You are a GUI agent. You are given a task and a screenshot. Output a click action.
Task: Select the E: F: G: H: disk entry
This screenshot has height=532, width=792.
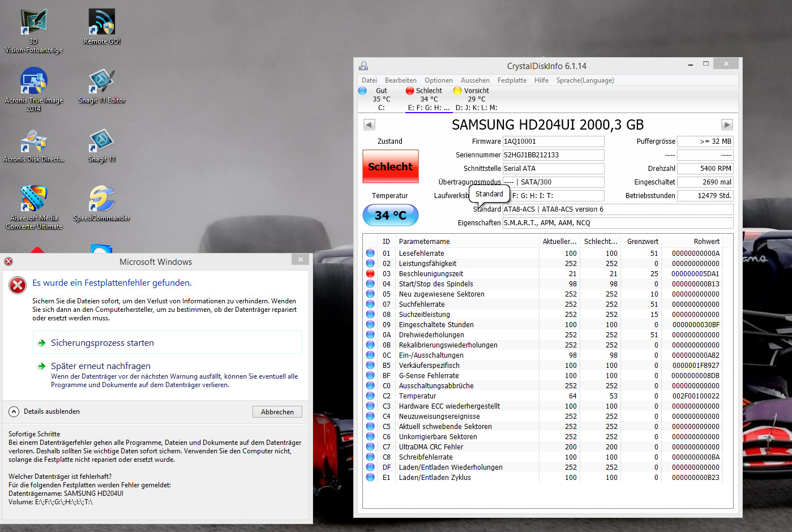click(x=429, y=99)
